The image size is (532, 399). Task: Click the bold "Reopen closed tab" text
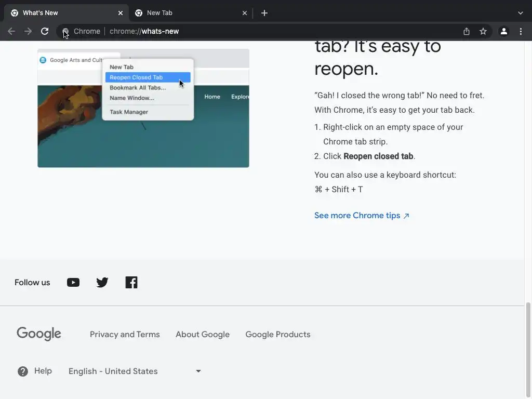(x=378, y=156)
